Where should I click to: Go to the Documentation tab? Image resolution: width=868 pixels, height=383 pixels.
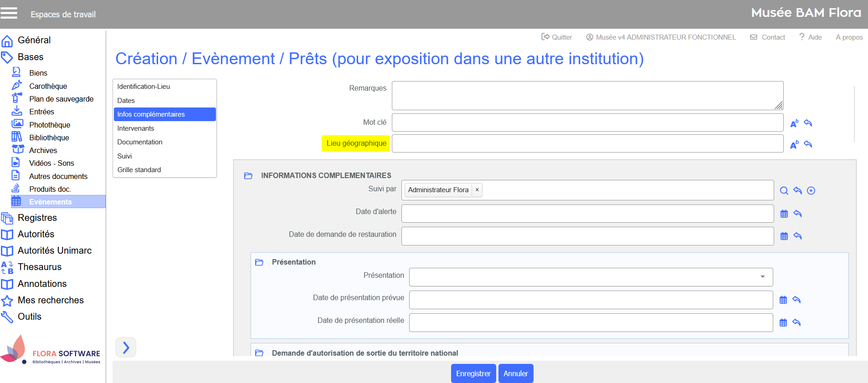[164, 142]
